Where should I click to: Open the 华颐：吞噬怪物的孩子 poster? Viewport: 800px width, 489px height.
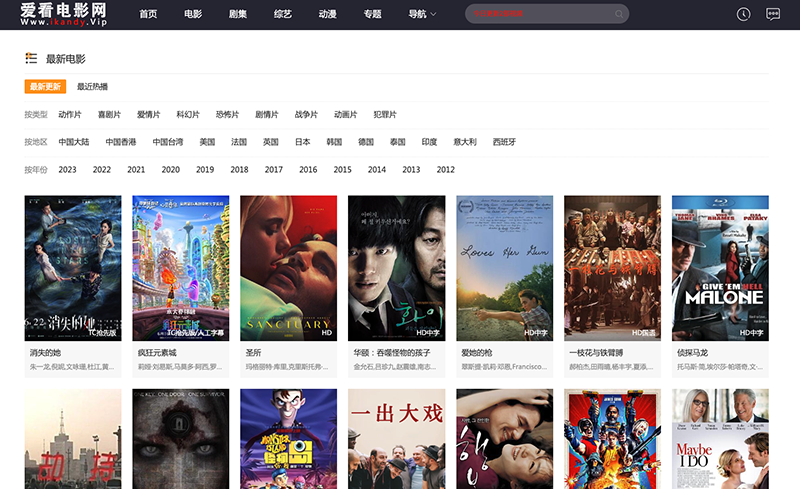tap(396, 268)
